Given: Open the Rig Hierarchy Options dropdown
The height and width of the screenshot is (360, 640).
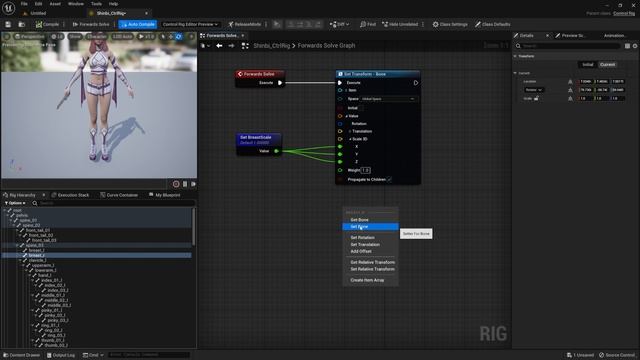Looking at the screenshot, I should coord(15,203).
